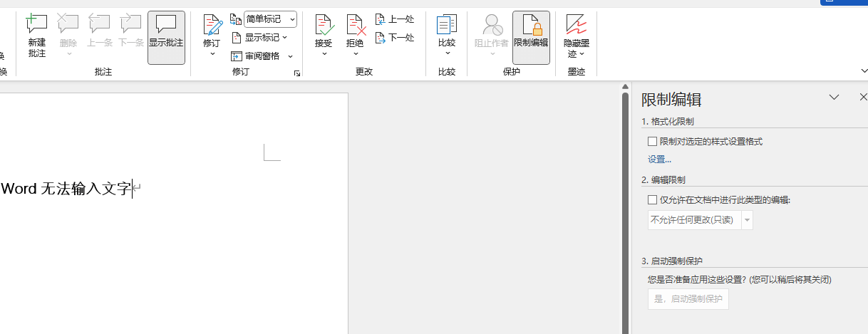Image resolution: width=868 pixels, height=334 pixels.
Task: Click 上一处 (previous change) button
Action: [395, 19]
